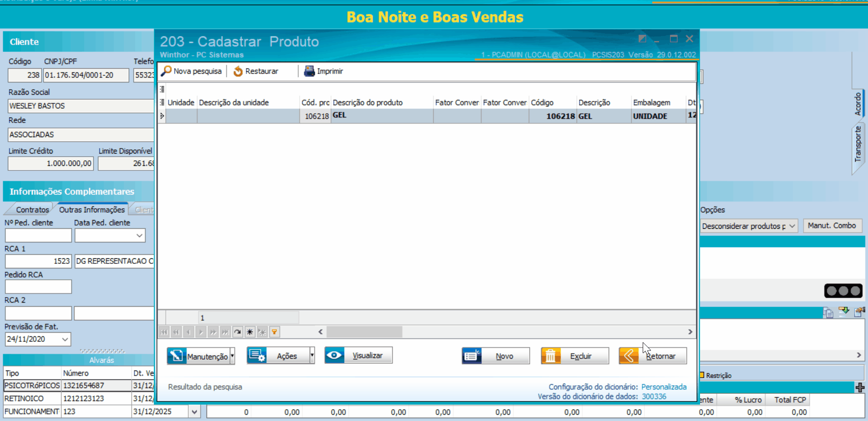Click the orange filter funnel icon
The width and height of the screenshot is (868, 421).
coord(274,332)
